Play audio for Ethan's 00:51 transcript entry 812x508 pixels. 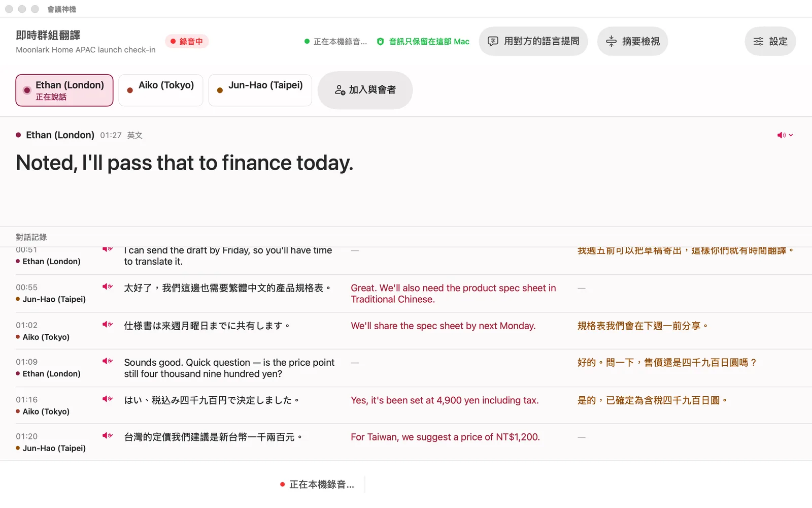[x=107, y=249]
